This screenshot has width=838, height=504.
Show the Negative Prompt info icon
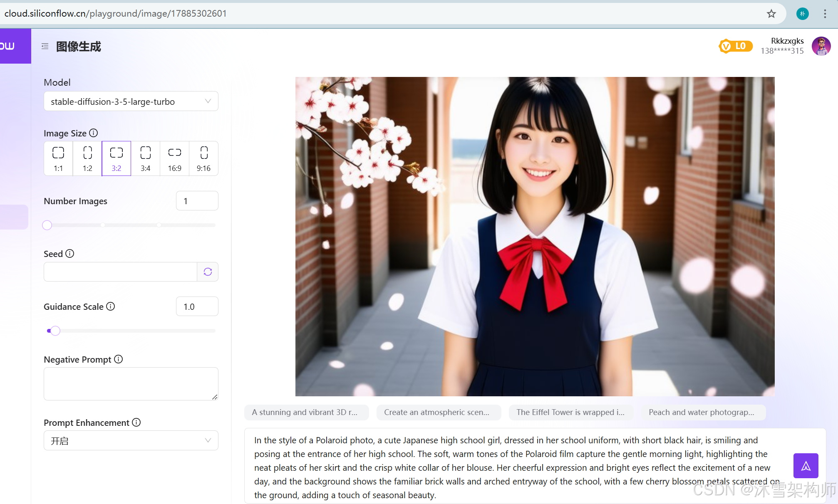point(119,359)
